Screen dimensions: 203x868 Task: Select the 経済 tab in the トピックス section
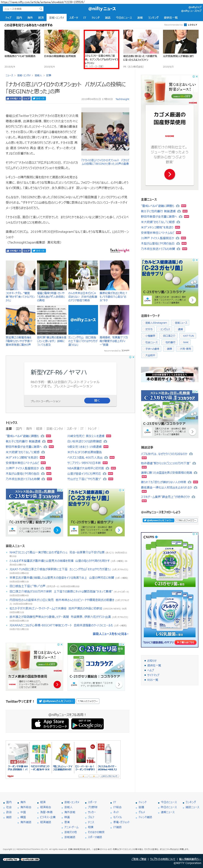(39, 429)
